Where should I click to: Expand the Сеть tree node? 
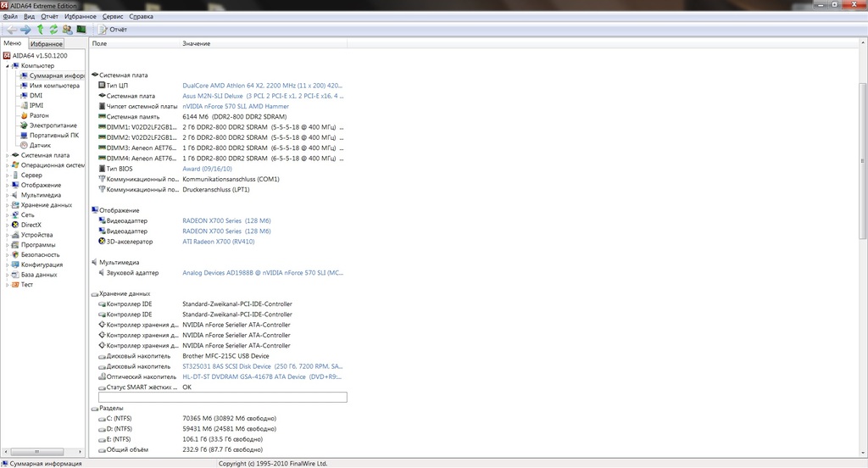tap(7, 215)
